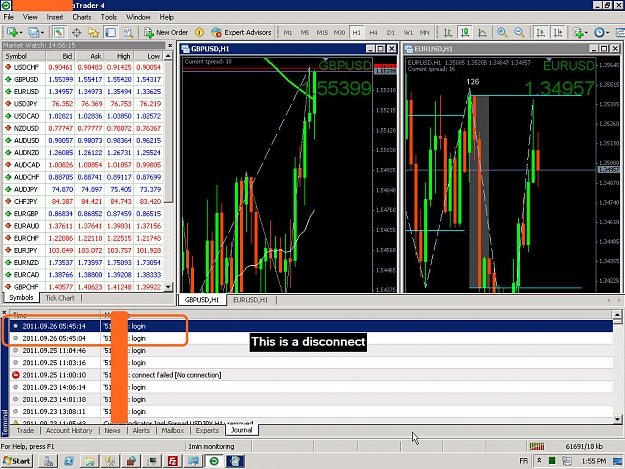Image resolution: width=625 pixels, height=469 pixels.
Task: Select the MN timeframe
Action: [x=425, y=33]
